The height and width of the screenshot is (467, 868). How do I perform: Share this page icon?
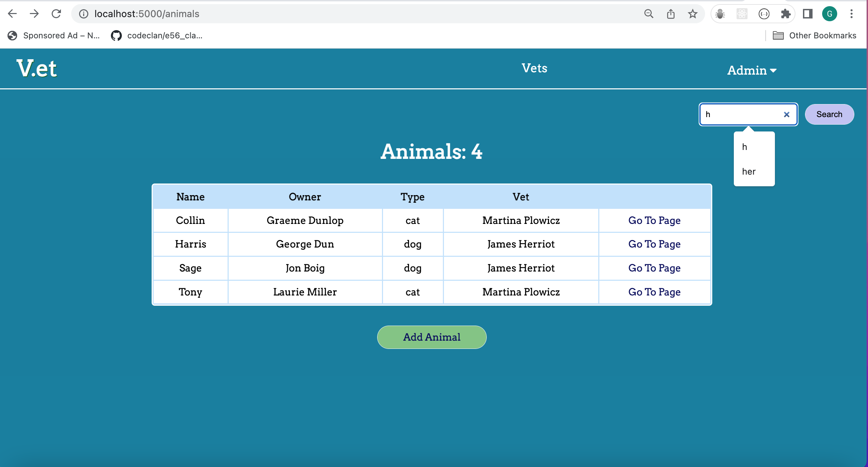671,14
